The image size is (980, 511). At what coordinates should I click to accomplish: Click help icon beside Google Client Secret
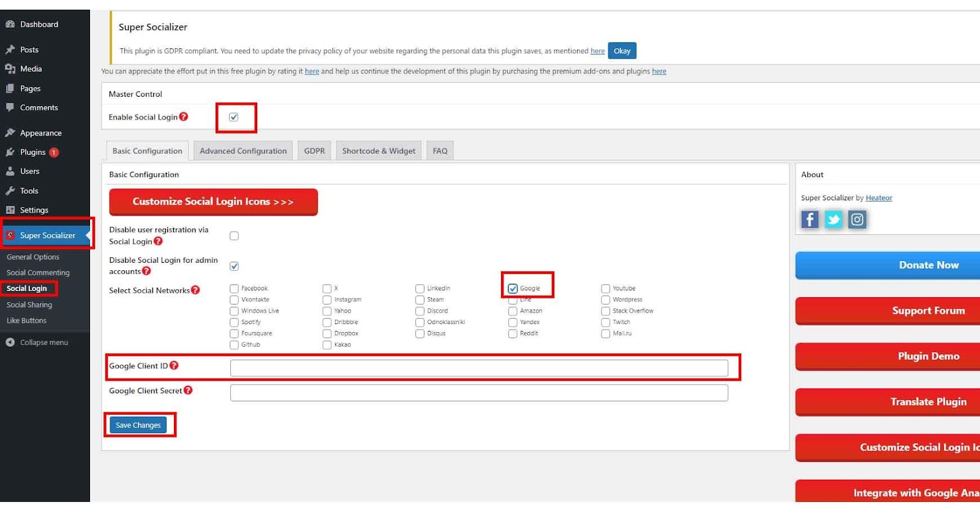188,390
